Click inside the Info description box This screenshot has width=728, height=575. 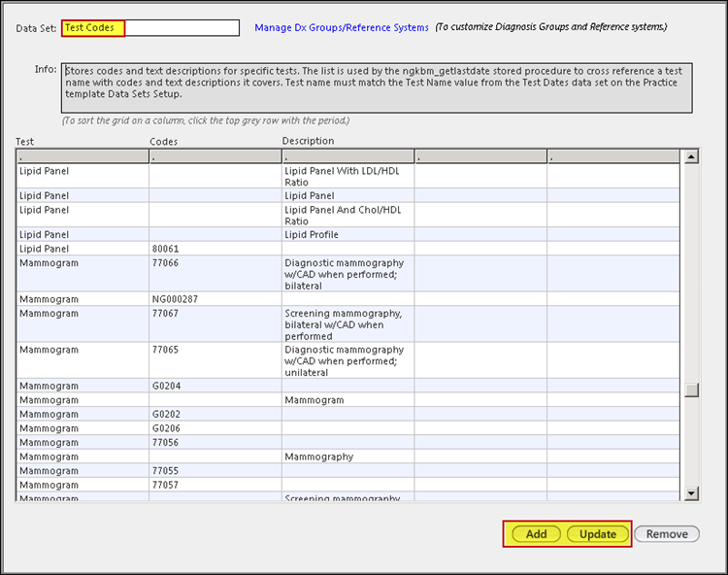click(377, 87)
